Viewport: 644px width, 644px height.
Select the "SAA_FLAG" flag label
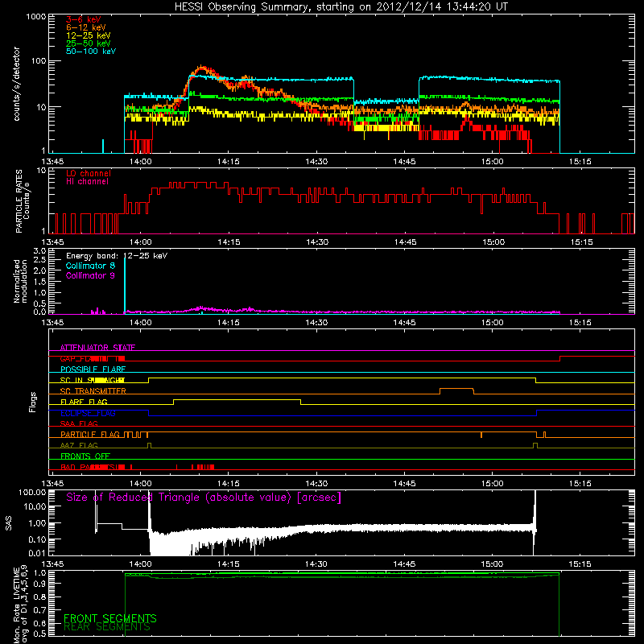[x=79, y=423]
